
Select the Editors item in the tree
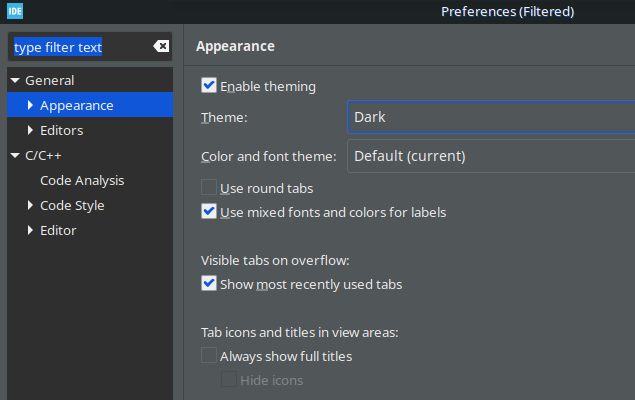[x=62, y=130]
